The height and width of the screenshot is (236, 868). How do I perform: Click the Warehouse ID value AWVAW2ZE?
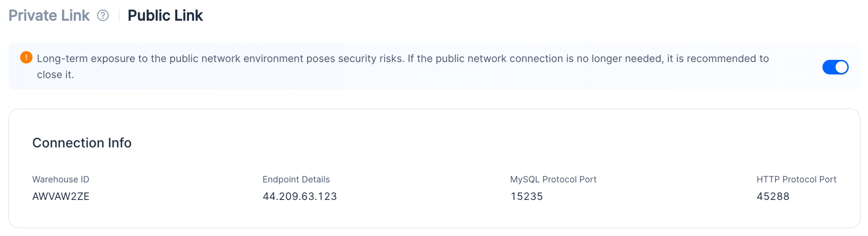(61, 197)
